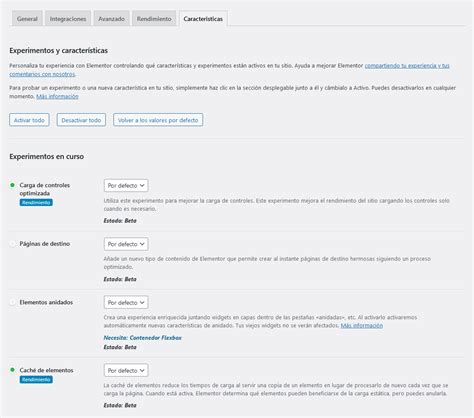
Task: Open Páginas de destino dropdown
Action: pyautogui.click(x=126, y=244)
